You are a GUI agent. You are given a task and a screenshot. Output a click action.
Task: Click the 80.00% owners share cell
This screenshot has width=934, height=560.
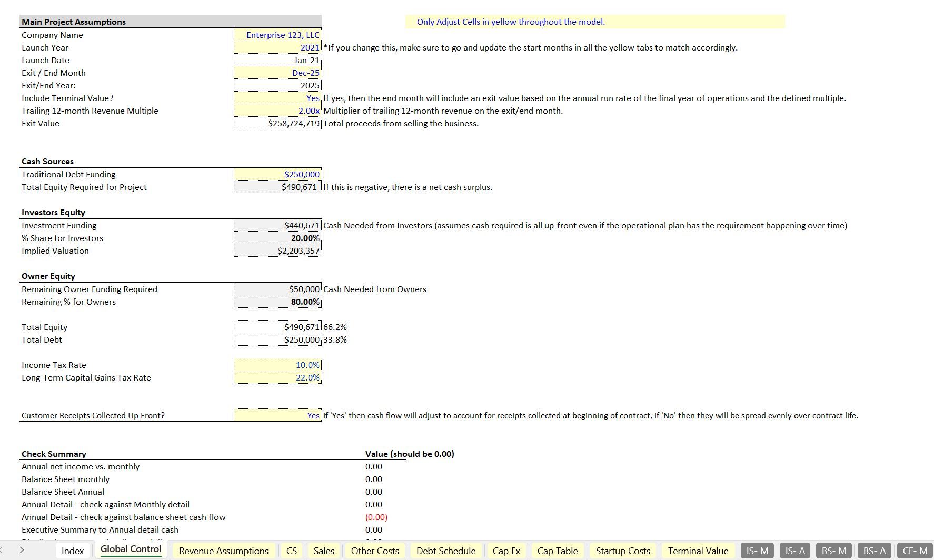pos(277,302)
